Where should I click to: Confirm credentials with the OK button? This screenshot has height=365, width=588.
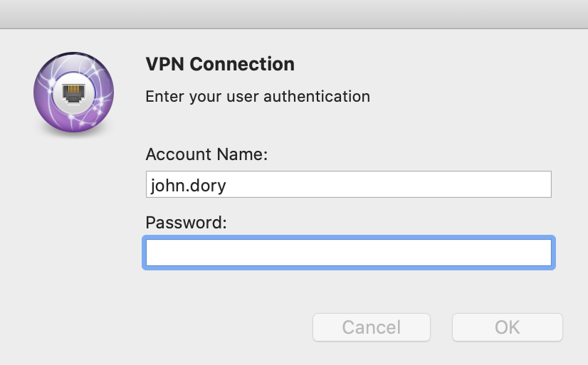click(x=508, y=327)
